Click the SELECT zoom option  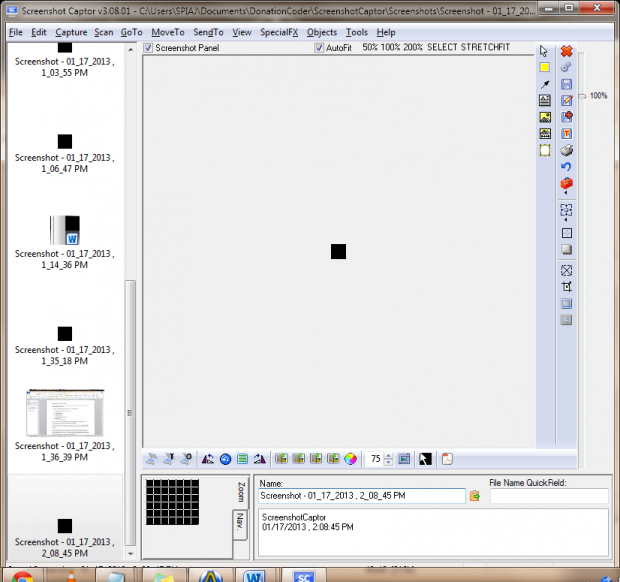pyautogui.click(x=442, y=47)
